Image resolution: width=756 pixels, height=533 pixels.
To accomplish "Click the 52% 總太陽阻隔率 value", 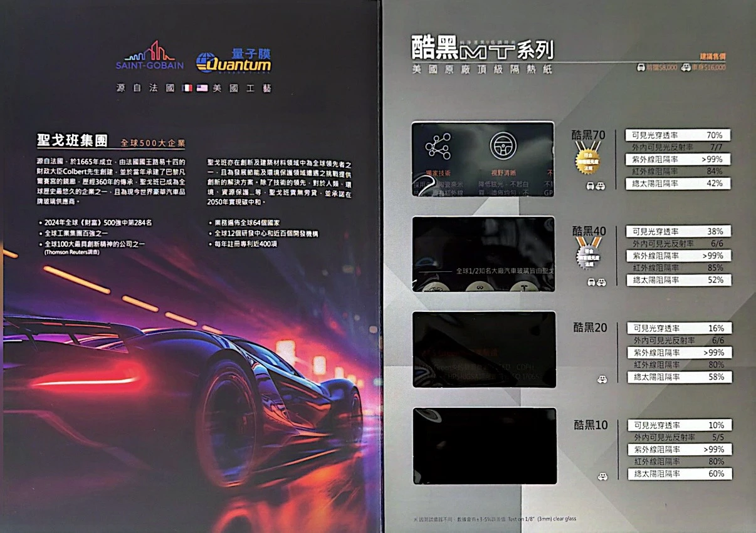I will 715,280.
